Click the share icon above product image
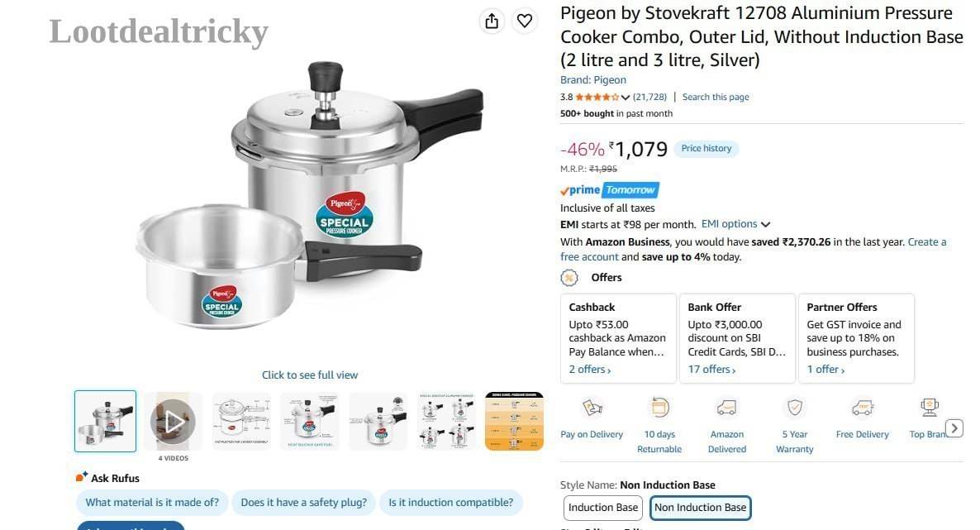The width and height of the screenshot is (980, 530). 492,21
